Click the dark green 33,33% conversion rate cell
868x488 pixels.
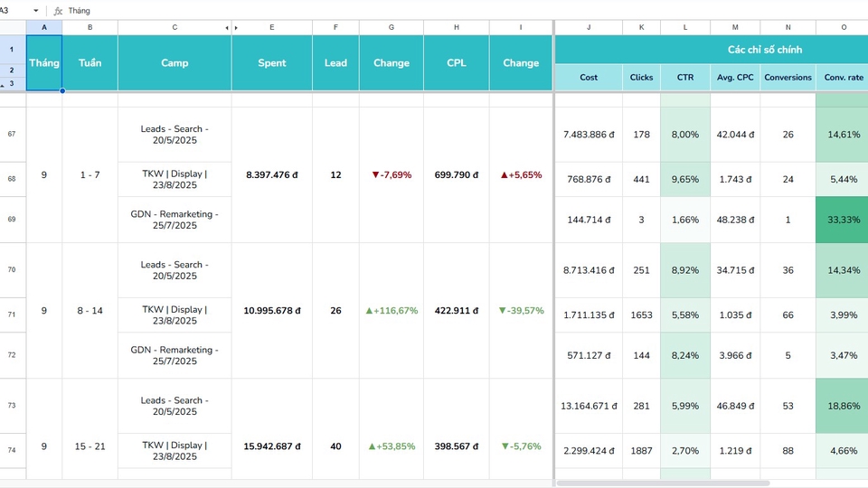click(843, 220)
